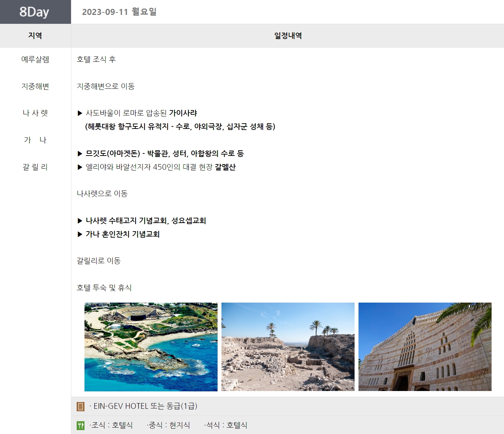This screenshot has width=504, height=434.
Task: Open the Caesarea aerial coast photo
Action: tap(151, 347)
